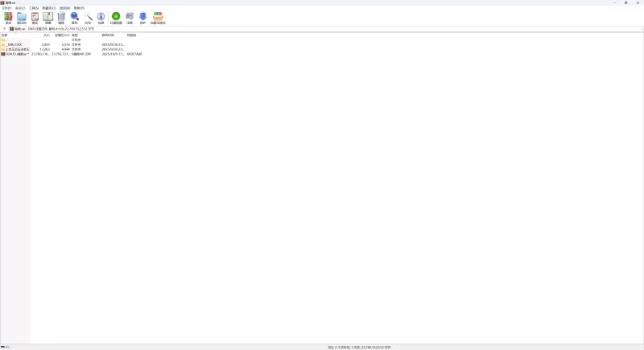Open the Tools (工具) menu
644x350 pixels.
[x=33, y=8]
